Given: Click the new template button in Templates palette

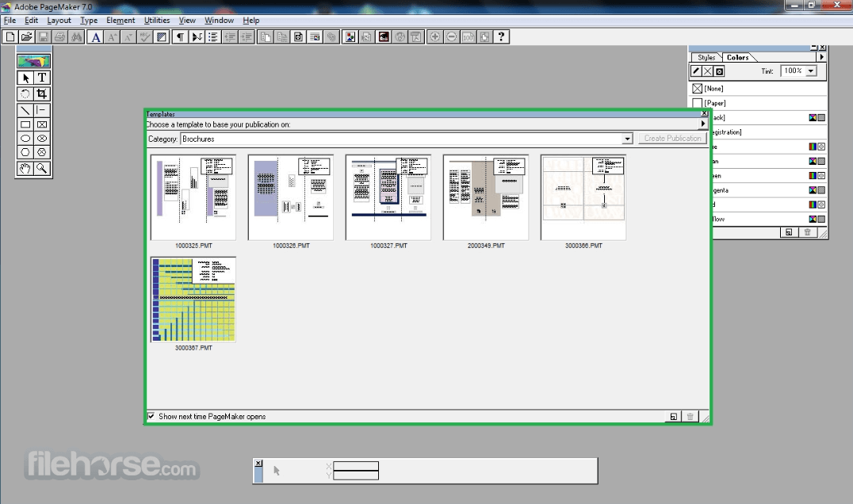Looking at the screenshot, I should pyautogui.click(x=673, y=417).
